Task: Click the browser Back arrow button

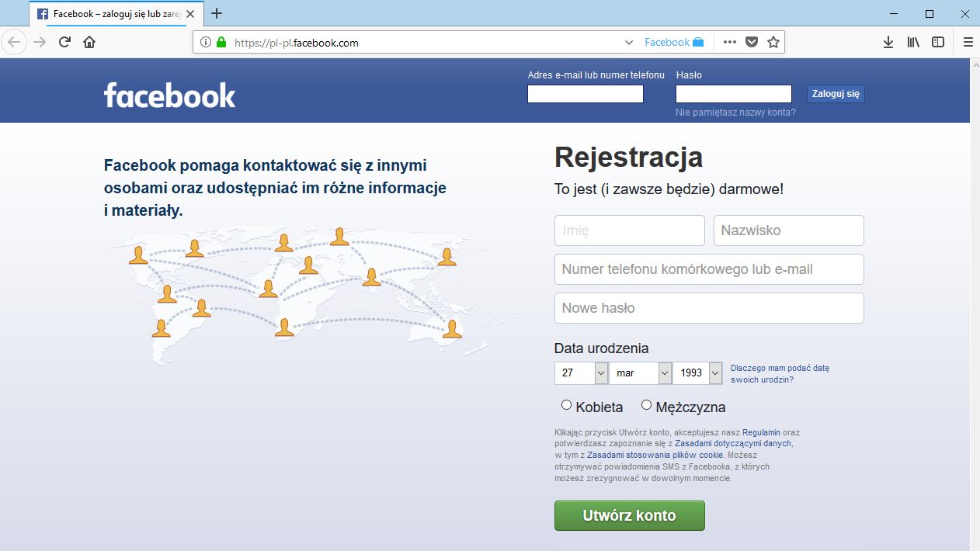Action: point(16,42)
